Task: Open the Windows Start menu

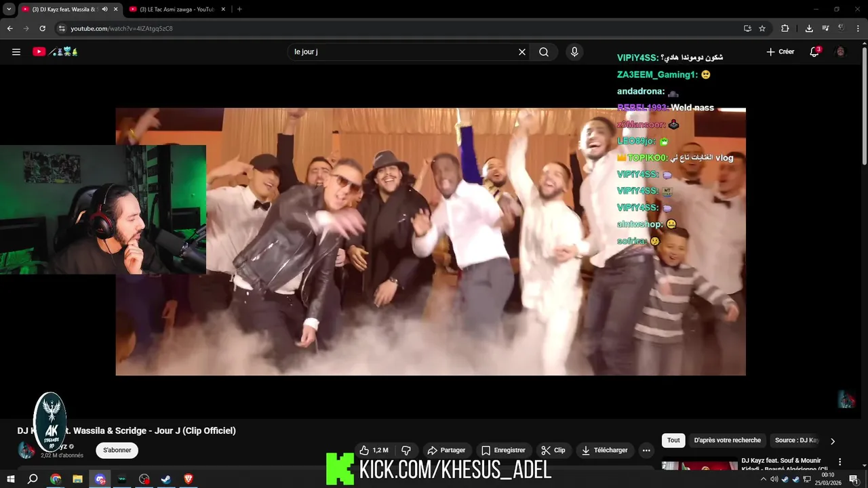Action: [x=10, y=479]
